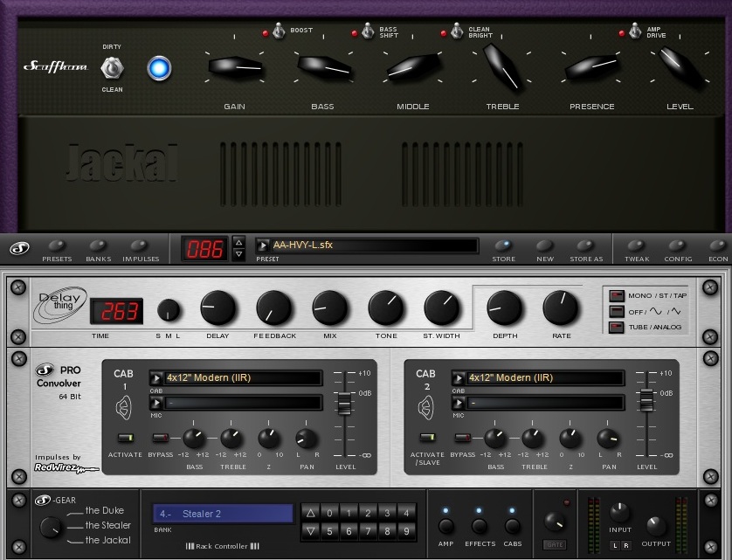The height and width of the screenshot is (560, 732).
Task: Click the amp Level knob
Action: coord(680,66)
